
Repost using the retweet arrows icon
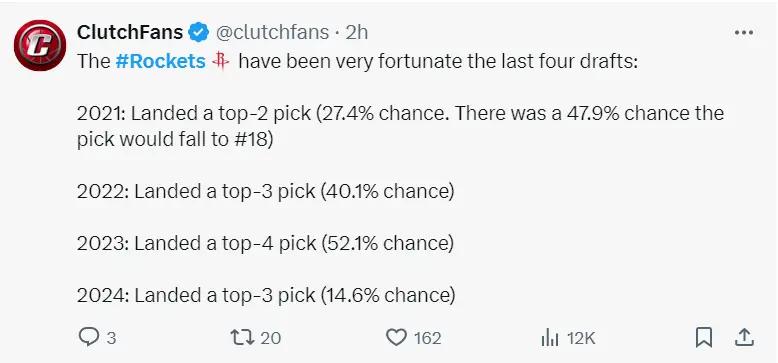point(243,338)
